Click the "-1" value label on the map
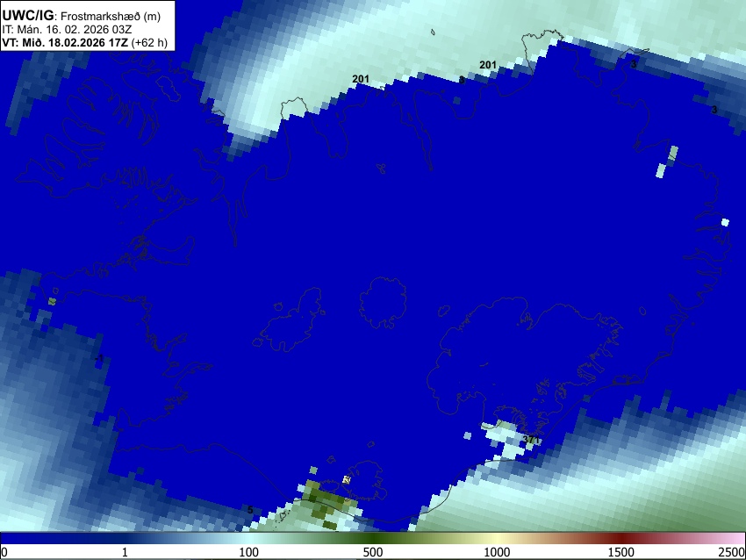The width and height of the screenshot is (746, 560). click(98, 358)
